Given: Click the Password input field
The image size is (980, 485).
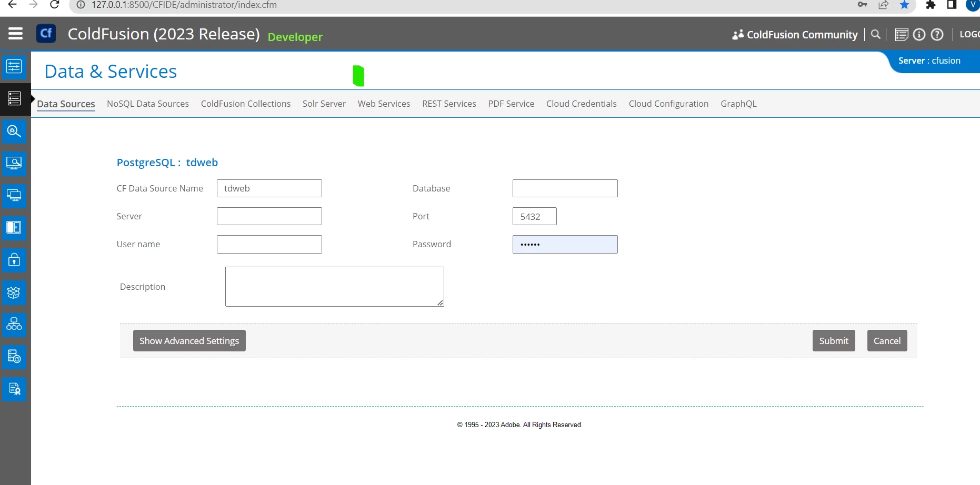Looking at the screenshot, I should click(565, 244).
